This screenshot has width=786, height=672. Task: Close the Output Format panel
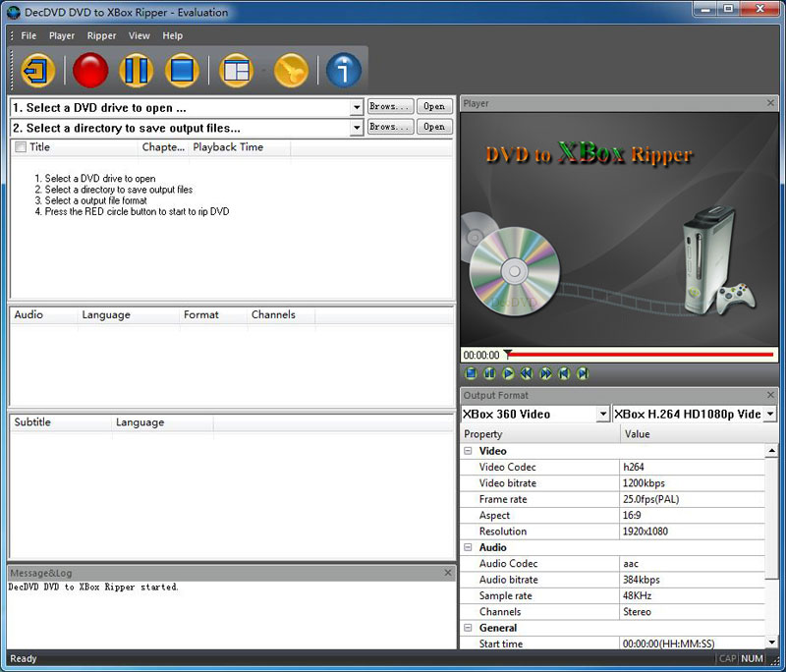tap(770, 395)
